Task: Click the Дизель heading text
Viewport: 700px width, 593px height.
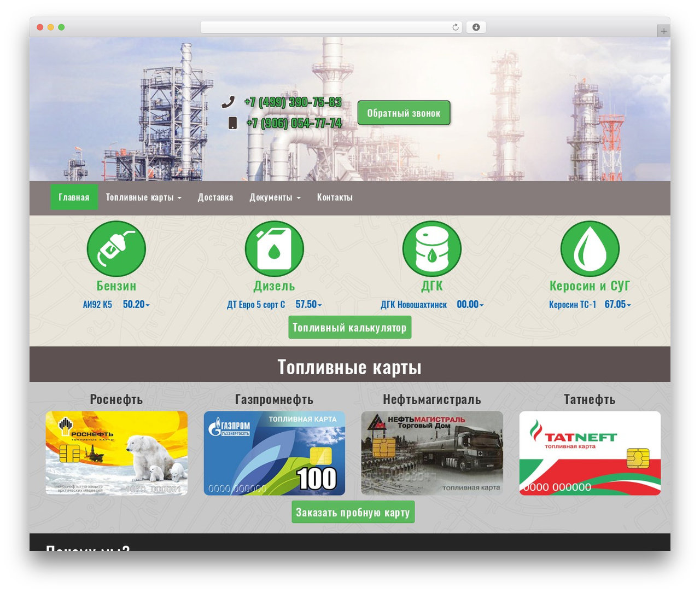Action: click(274, 286)
